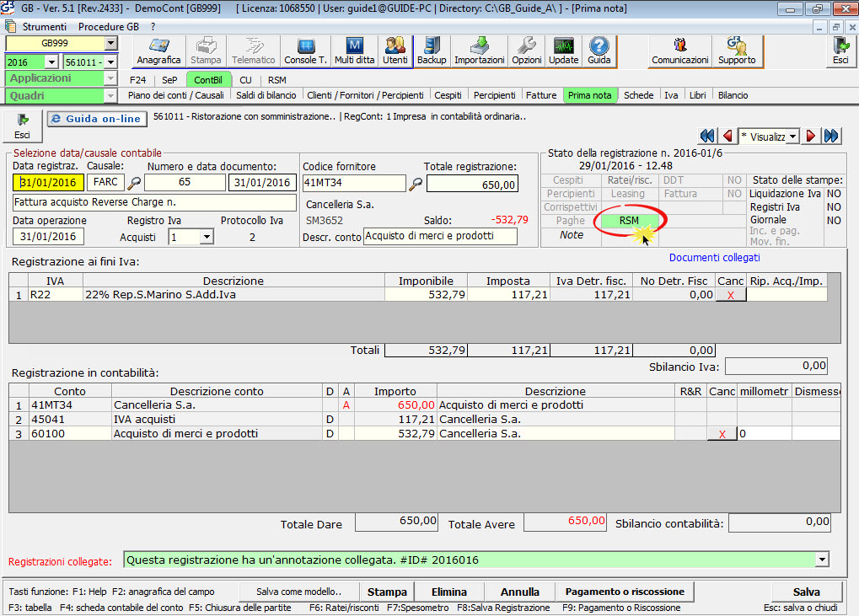The image size is (859, 616).
Task: Switch to the Schede tab
Action: click(638, 95)
